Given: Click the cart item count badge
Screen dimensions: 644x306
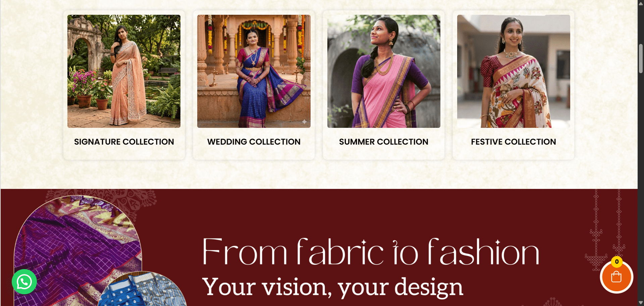Looking at the screenshot, I should (616, 262).
